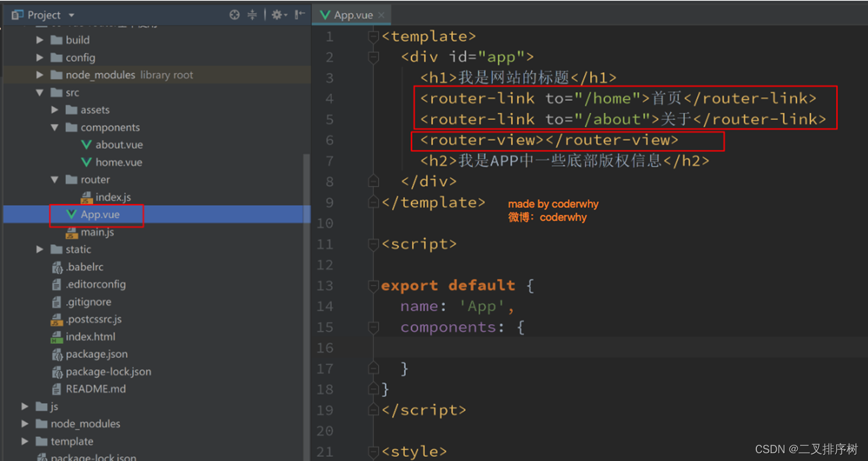Select home.vue in the project tree
The height and width of the screenshot is (461, 868).
(119, 162)
